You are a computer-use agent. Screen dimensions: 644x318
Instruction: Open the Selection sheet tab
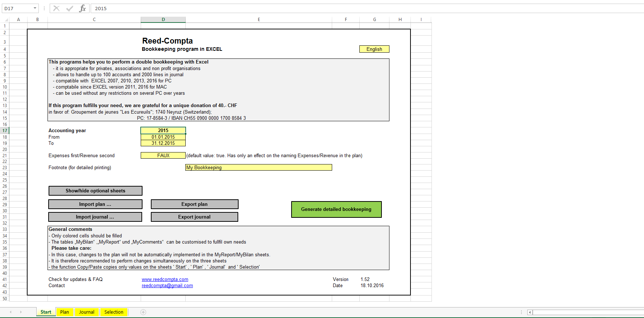point(114,312)
